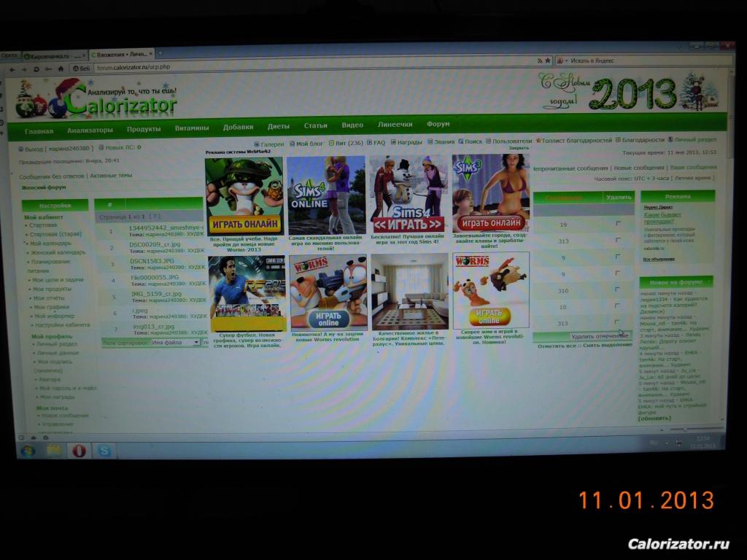Open 'Продукты' in the green menu

point(144,129)
